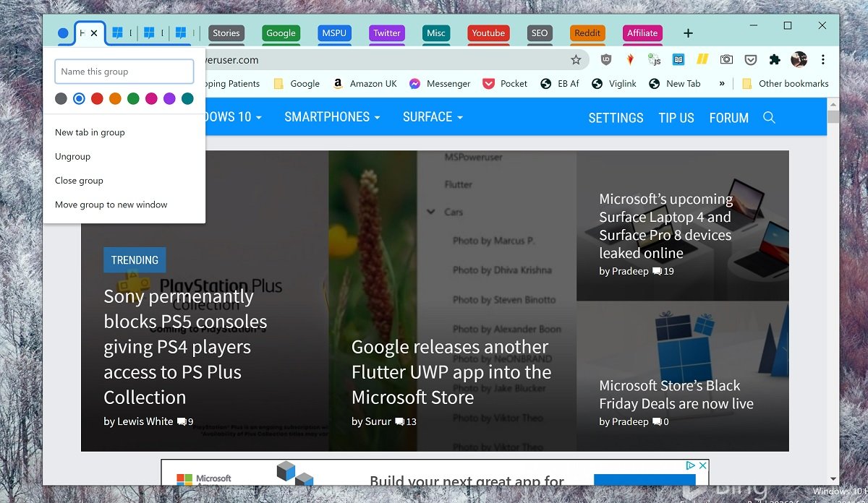Open the camera screenshot extension
868x503 pixels.
726,60
